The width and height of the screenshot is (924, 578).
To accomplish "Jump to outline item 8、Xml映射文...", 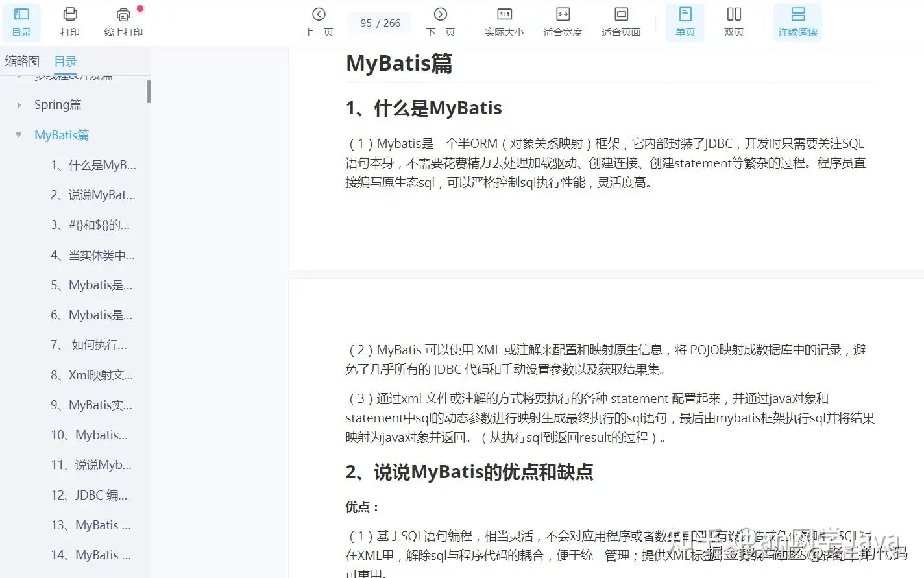I will tap(92, 375).
